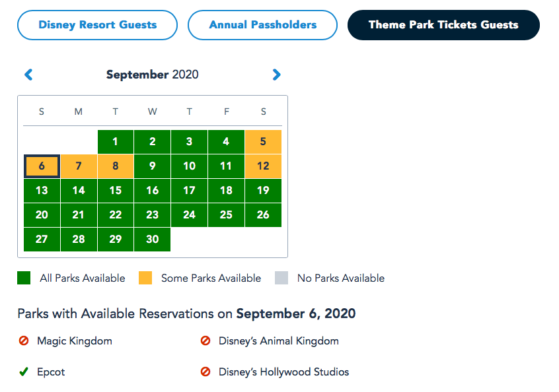The width and height of the screenshot is (559, 392).
Task: Go to the previous month arrow
Action: click(28, 75)
